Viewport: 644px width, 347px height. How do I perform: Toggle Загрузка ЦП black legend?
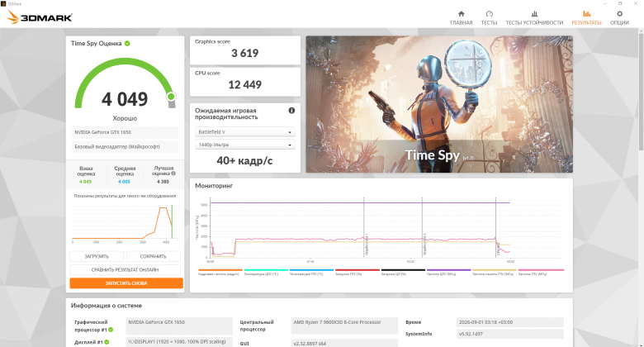pos(403,272)
